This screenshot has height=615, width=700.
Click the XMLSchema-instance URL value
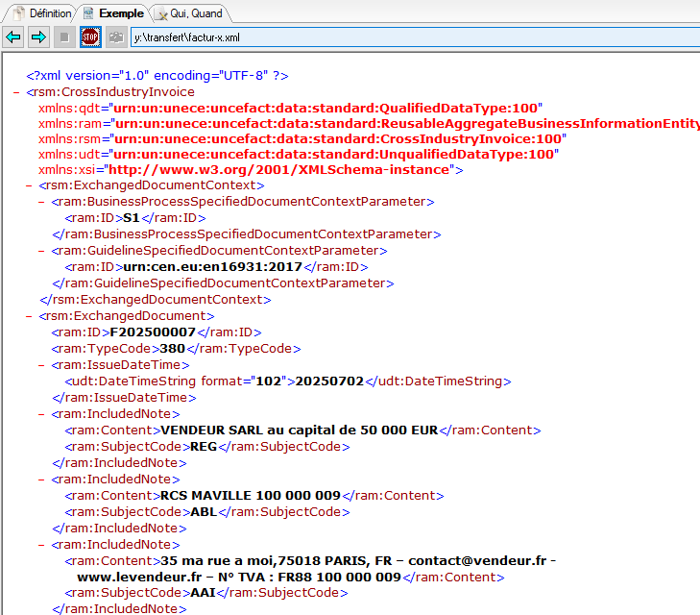[x=279, y=170]
